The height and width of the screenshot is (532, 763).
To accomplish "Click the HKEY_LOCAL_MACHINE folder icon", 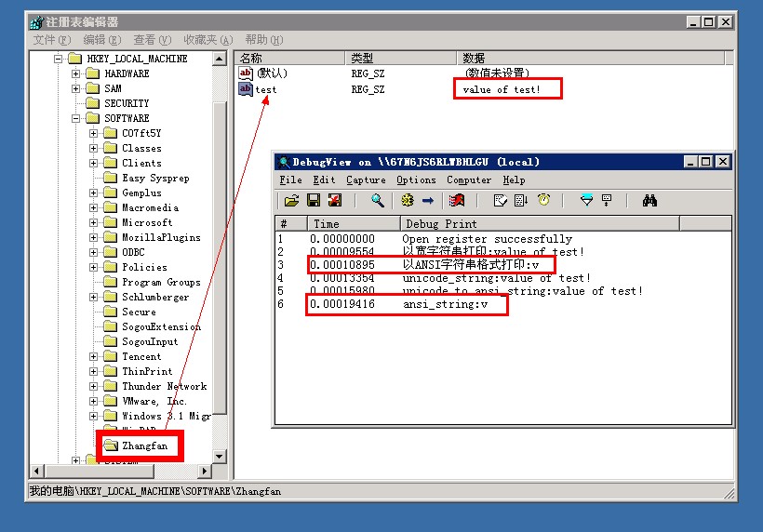I will 75,59.
